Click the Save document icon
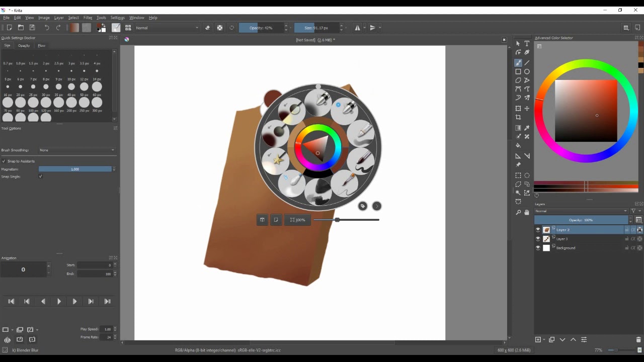Screen dimensions: 644x362 point(32,28)
